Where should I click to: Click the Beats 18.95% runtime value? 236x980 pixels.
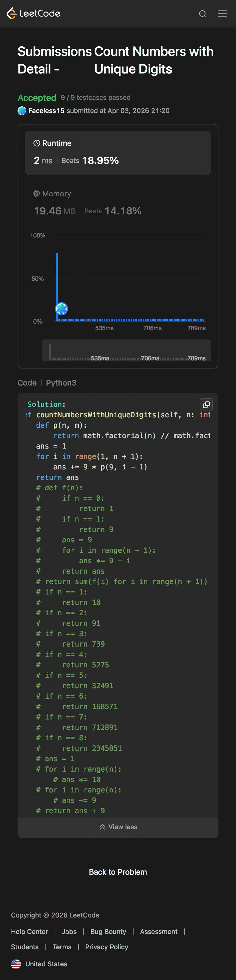(x=90, y=160)
